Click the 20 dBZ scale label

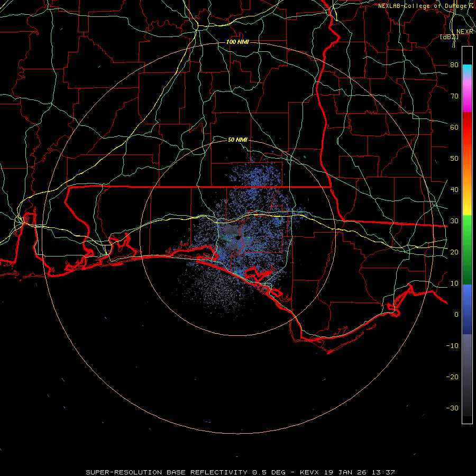coord(454,252)
